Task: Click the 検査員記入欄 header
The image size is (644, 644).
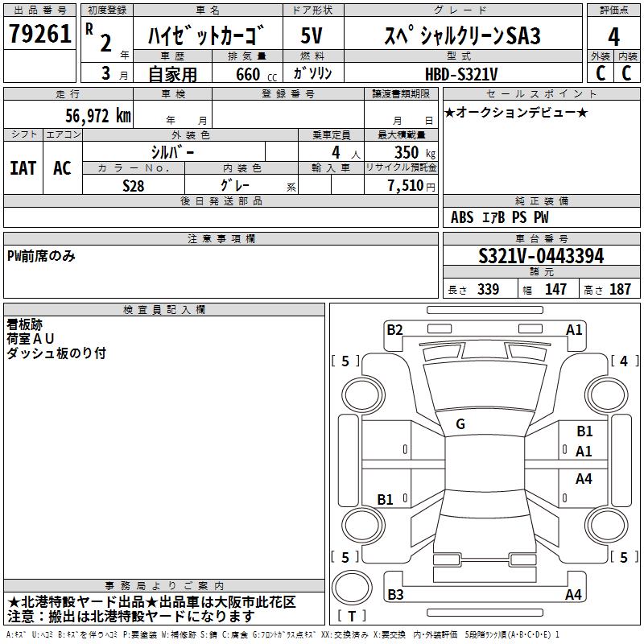Action: pos(164,310)
